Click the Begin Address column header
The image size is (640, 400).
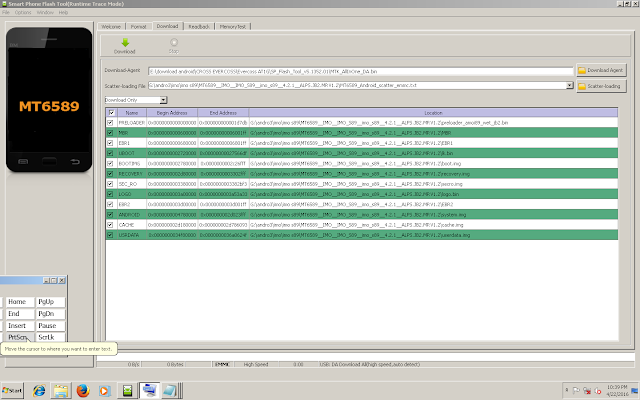click(x=172, y=113)
